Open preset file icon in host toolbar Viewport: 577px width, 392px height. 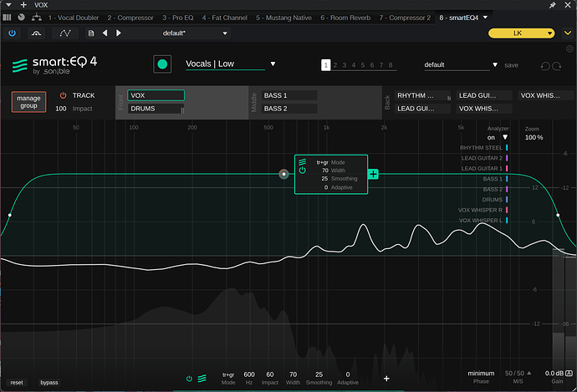coord(91,33)
